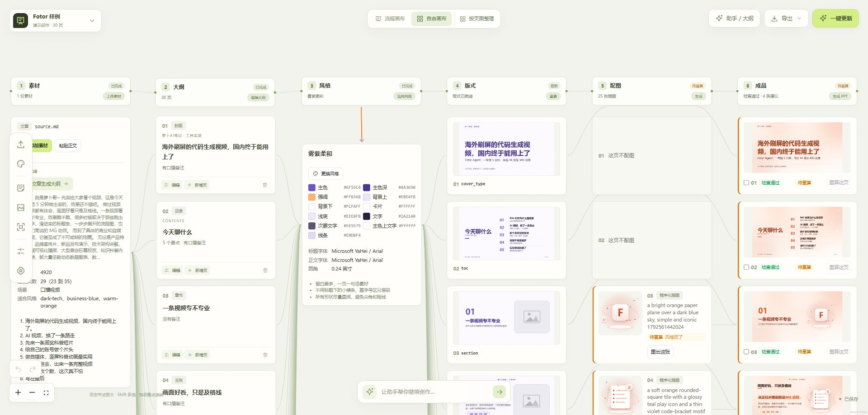Screen dimensions: 868x415
Task: Open the 导出 export dropdown
Action: pyautogui.click(x=786, y=19)
